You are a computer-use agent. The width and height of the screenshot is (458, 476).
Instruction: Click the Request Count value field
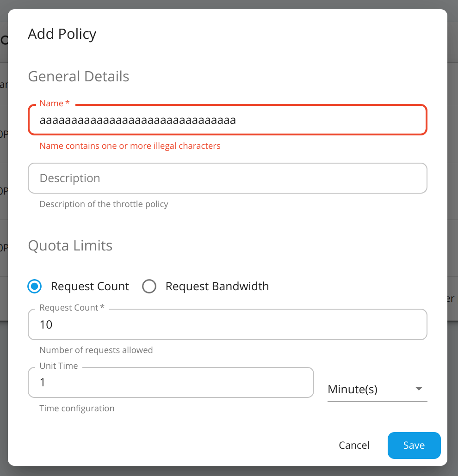(228, 324)
